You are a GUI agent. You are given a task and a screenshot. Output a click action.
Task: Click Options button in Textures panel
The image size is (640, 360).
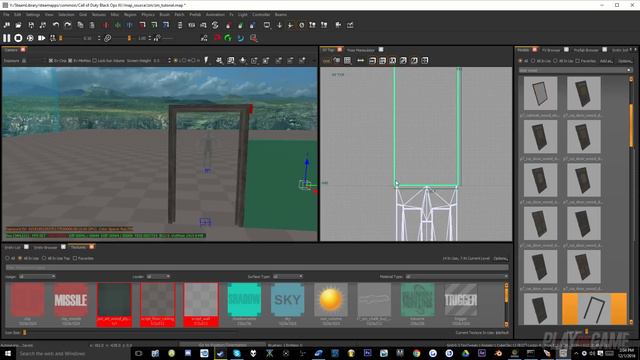point(500,258)
